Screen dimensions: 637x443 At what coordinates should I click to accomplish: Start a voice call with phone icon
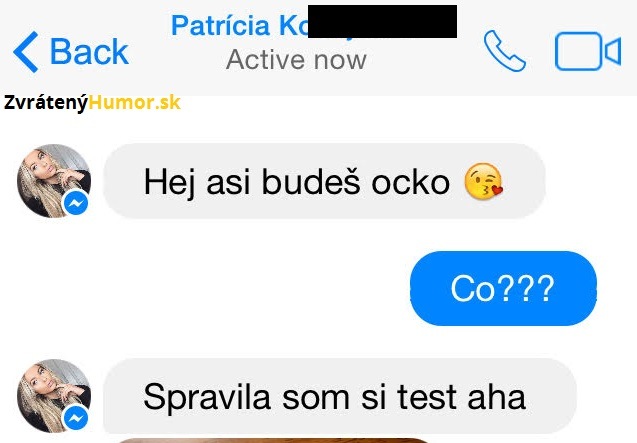click(x=505, y=51)
